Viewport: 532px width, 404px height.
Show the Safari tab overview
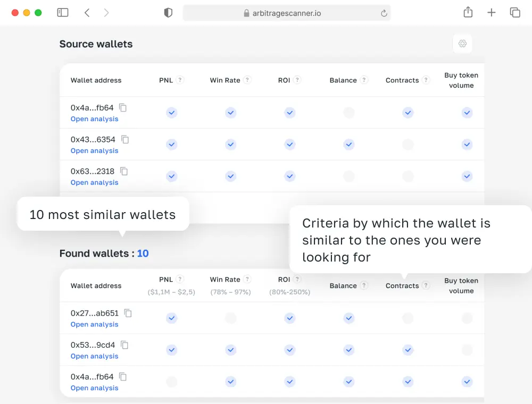tap(514, 12)
